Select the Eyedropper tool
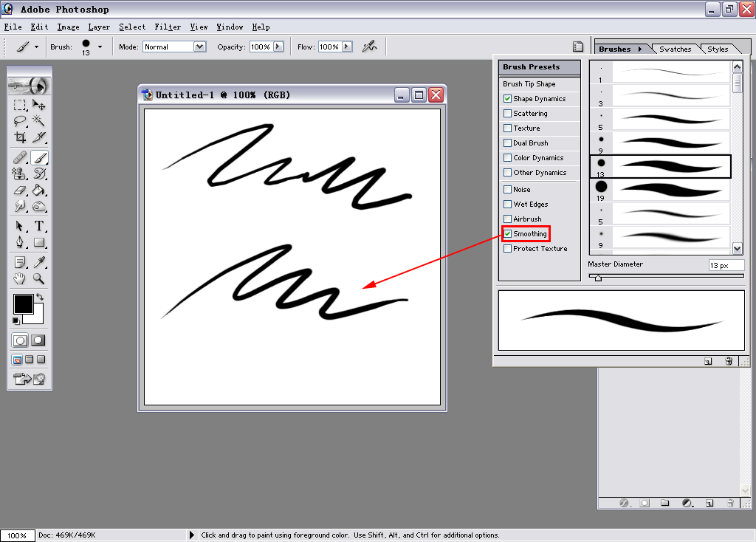 tap(38, 262)
